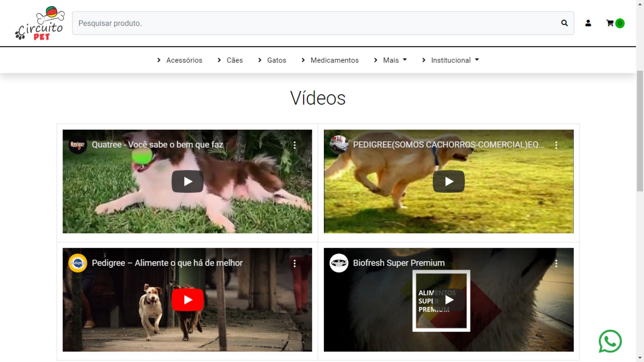644x362 pixels.
Task: Click the scrollbar up arrow
Action: pos(640,4)
